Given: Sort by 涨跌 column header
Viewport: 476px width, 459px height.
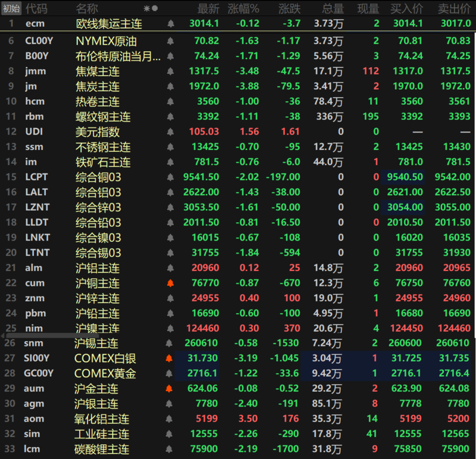Looking at the screenshot, I should pyautogui.click(x=290, y=9).
